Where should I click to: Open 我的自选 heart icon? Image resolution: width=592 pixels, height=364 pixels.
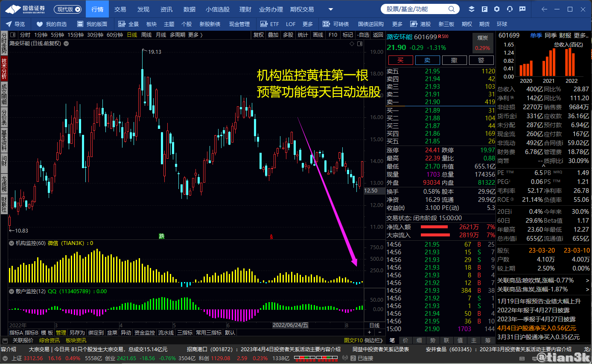40,24
